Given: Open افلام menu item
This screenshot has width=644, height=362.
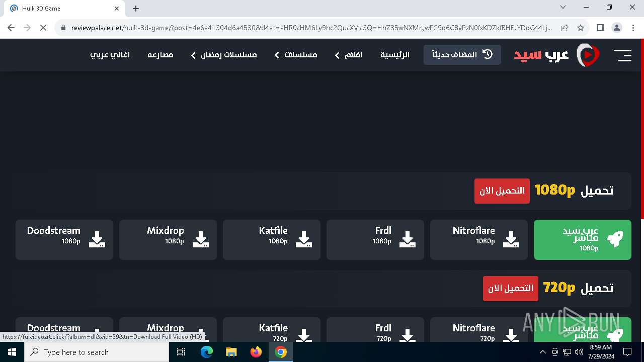Looking at the screenshot, I should tap(354, 55).
